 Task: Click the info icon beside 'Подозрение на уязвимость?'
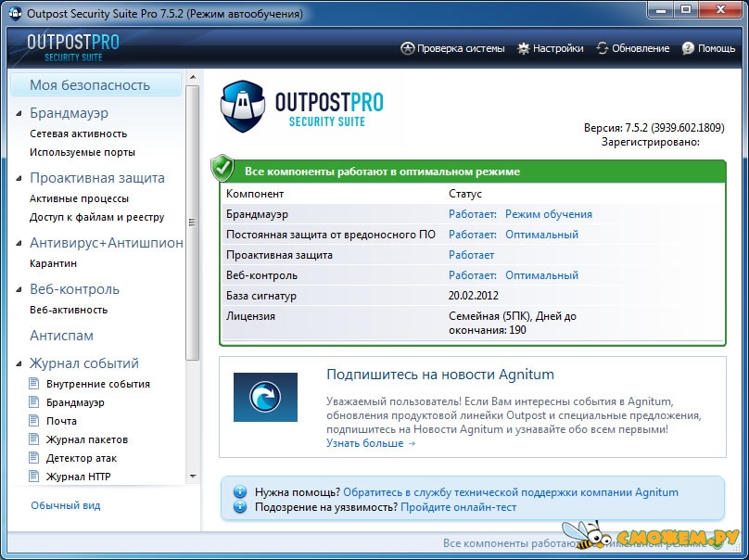(240, 506)
